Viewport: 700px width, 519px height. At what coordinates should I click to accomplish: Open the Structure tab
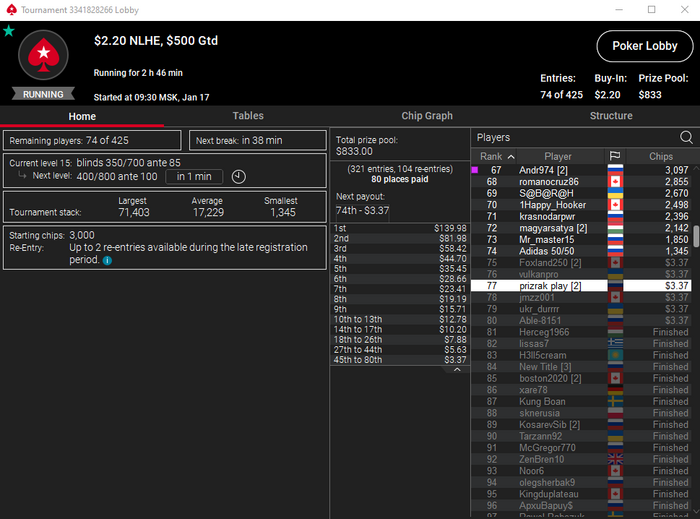pyautogui.click(x=611, y=116)
